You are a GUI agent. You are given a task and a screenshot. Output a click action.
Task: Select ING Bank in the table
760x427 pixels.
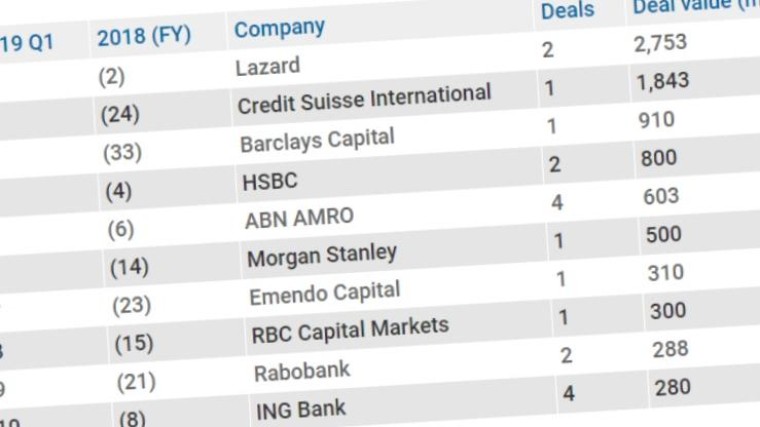point(301,408)
